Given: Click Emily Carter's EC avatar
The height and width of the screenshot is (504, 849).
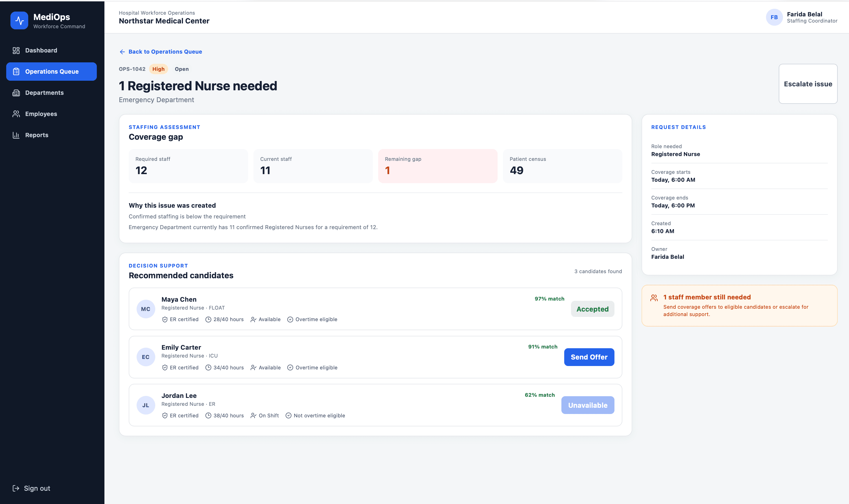Looking at the screenshot, I should [x=146, y=357].
